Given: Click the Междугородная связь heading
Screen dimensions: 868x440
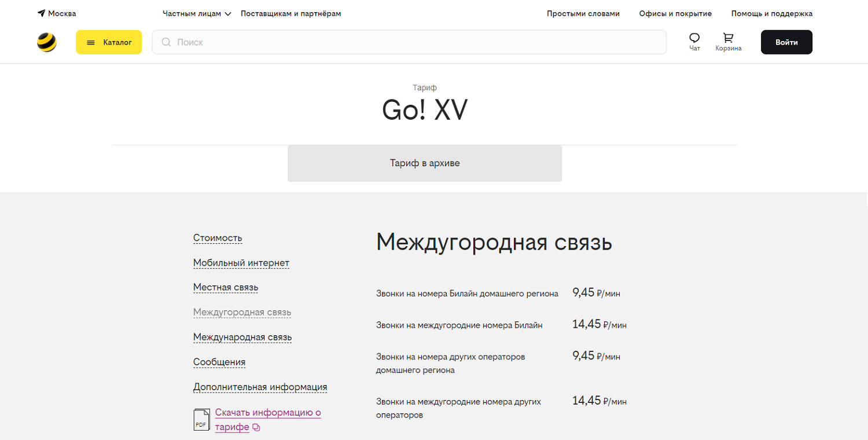Looking at the screenshot, I should pos(494,243).
